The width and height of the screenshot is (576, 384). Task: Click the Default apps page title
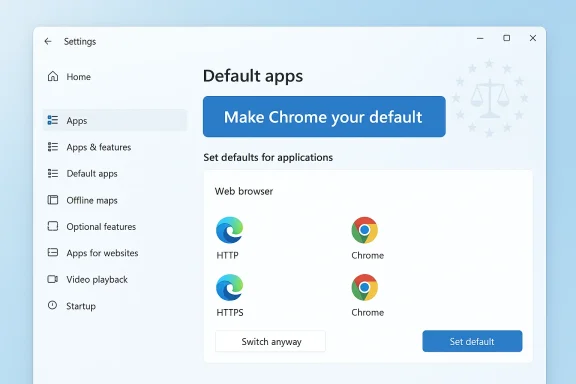(x=253, y=76)
